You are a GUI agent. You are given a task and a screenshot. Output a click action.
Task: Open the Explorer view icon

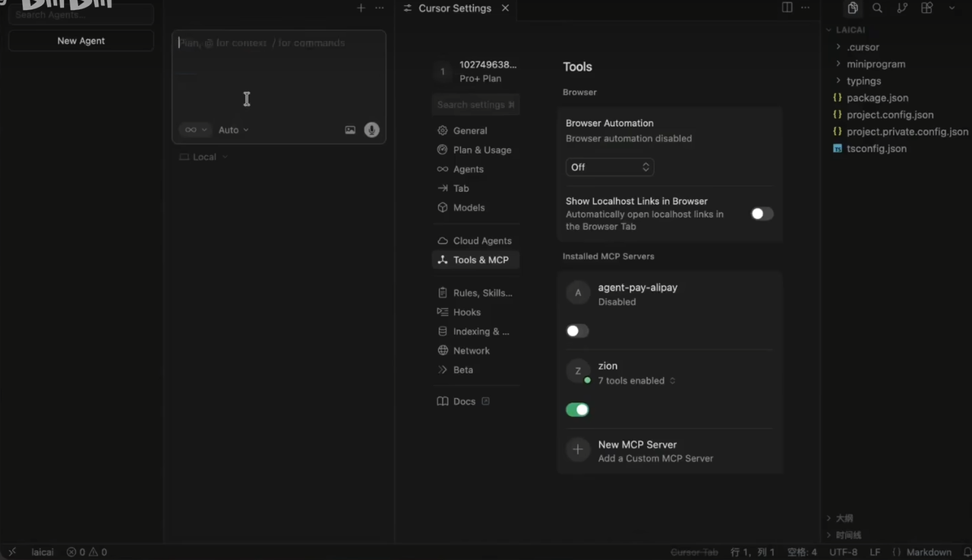tap(853, 8)
